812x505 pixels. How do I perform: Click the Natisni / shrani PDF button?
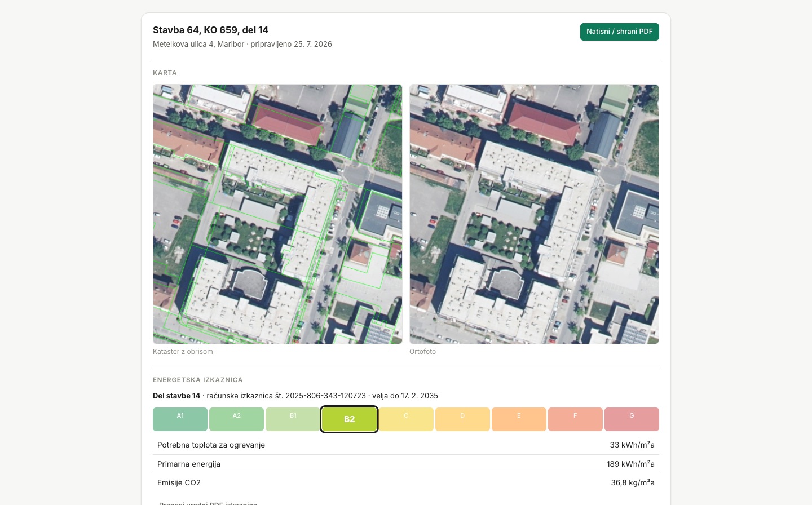click(x=619, y=32)
